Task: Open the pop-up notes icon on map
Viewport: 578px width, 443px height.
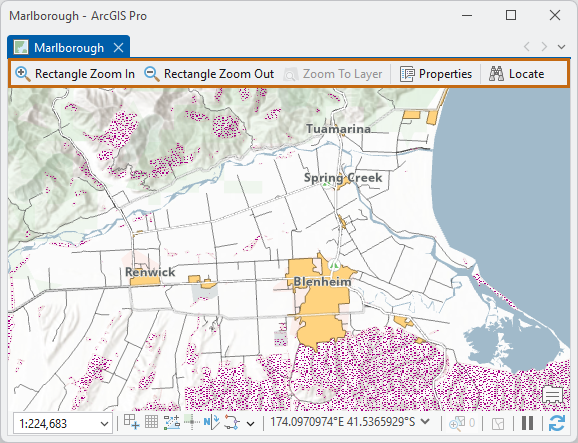Action: point(552,395)
